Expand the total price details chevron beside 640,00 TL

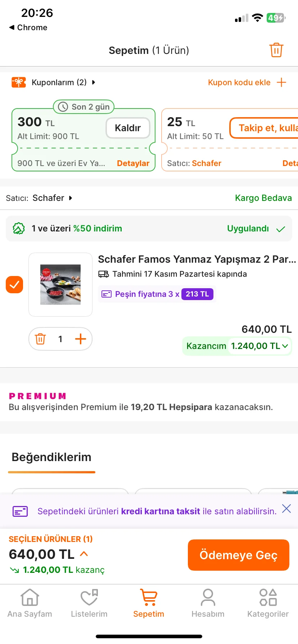pyautogui.click(x=84, y=554)
